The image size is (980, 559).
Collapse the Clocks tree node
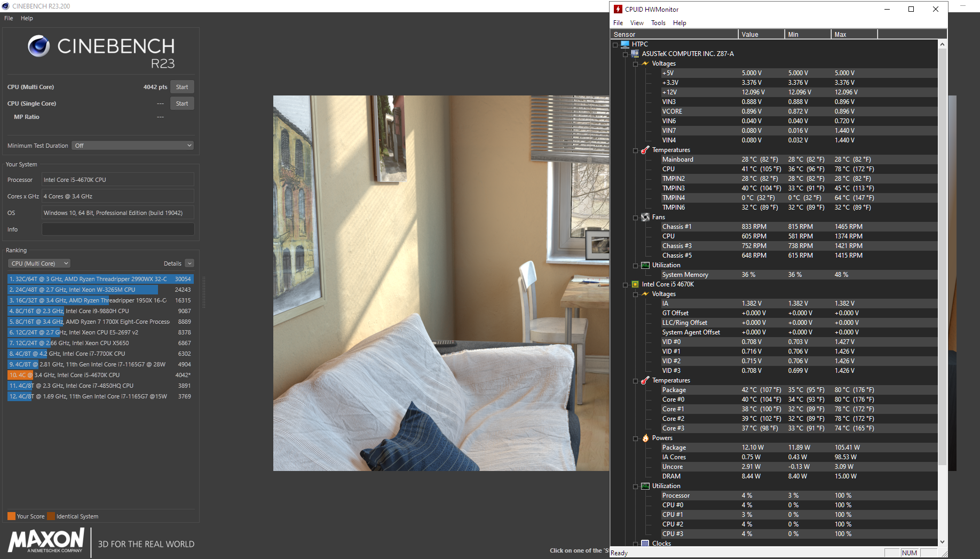[635, 544]
